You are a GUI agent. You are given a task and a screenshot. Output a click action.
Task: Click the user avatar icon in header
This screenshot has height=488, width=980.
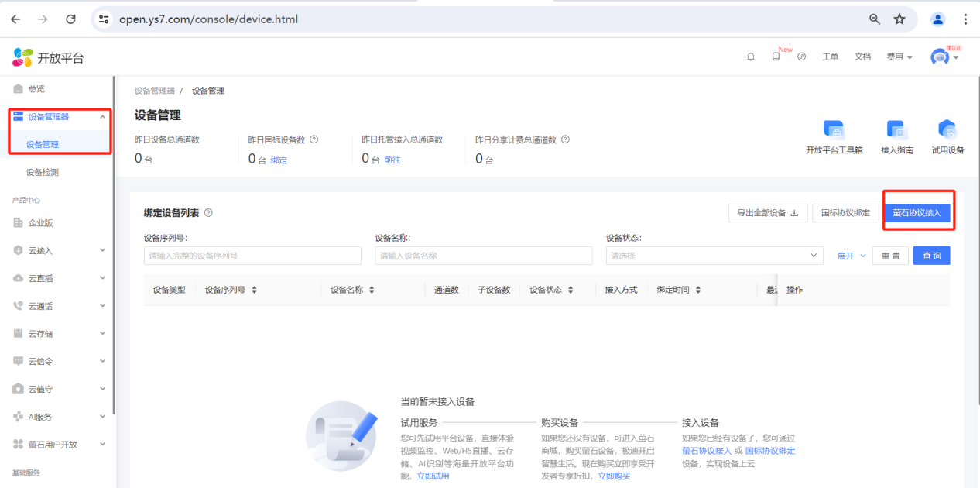pyautogui.click(x=940, y=57)
